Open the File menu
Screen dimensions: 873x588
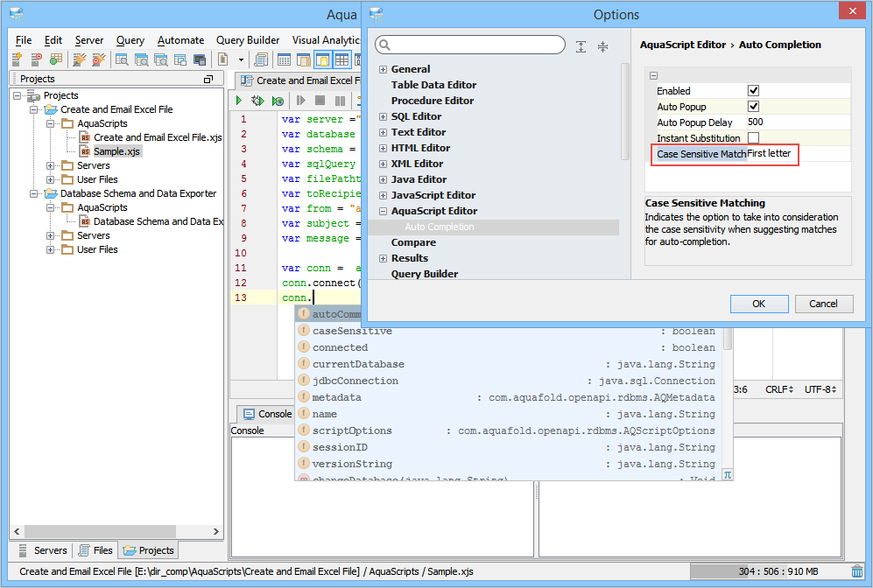tap(24, 40)
